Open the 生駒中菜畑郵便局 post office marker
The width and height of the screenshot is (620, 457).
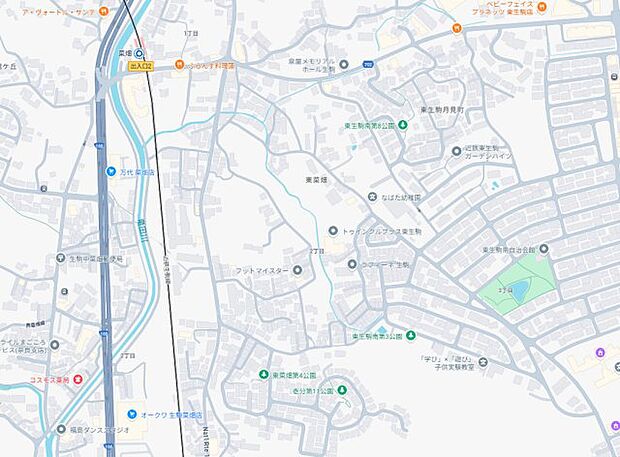(60, 259)
